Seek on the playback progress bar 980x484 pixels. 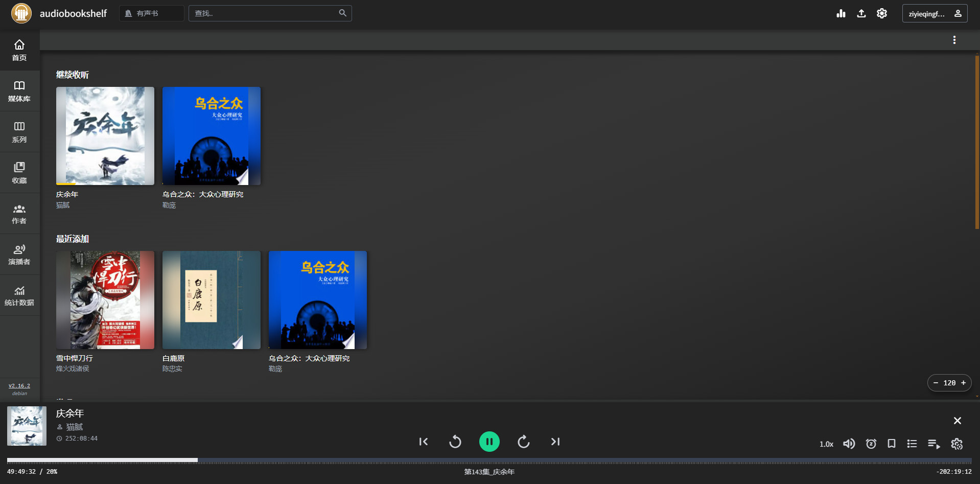[x=489, y=460]
